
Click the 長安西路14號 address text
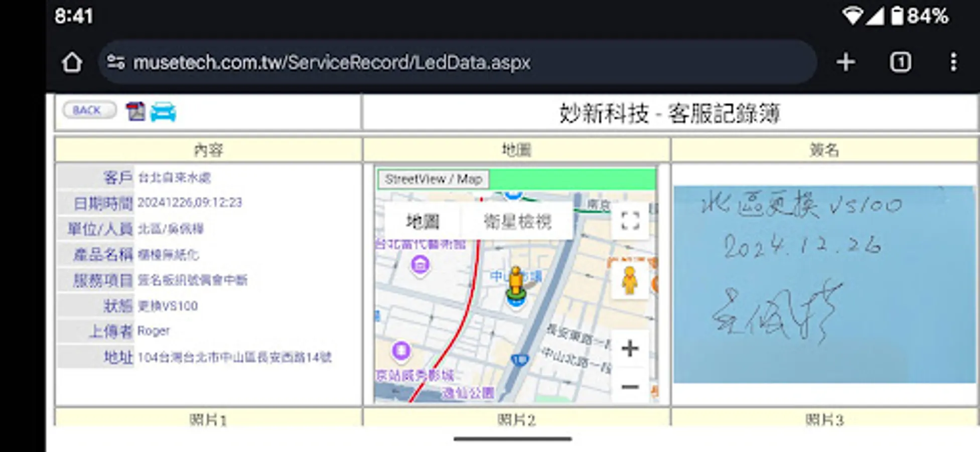point(236,357)
